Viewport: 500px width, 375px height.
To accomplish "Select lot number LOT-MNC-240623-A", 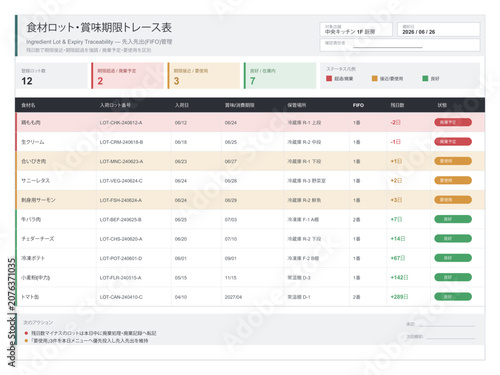I will [121, 161].
